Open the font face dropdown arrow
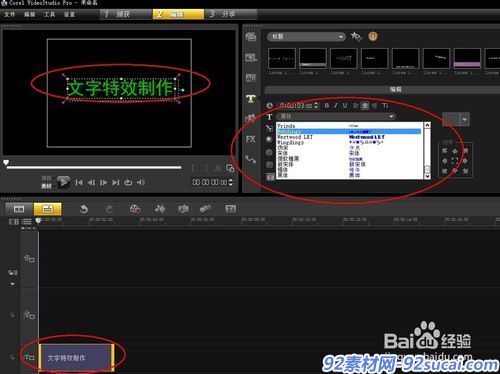Viewport: 500px width, 374px height. pos(391,116)
